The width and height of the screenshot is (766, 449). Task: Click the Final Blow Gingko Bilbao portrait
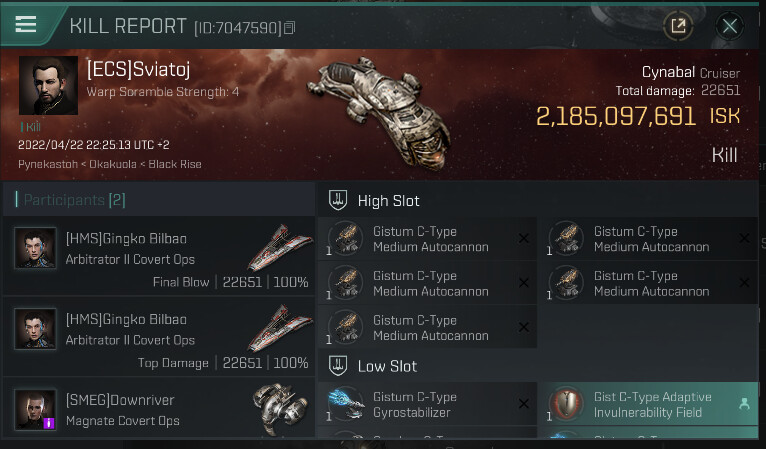pyautogui.click(x=35, y=248)
